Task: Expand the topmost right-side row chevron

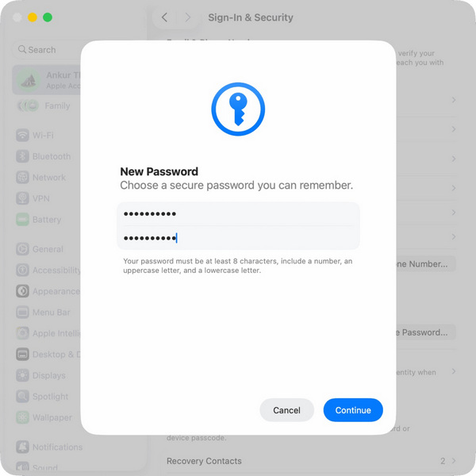Action: point(454,100)
